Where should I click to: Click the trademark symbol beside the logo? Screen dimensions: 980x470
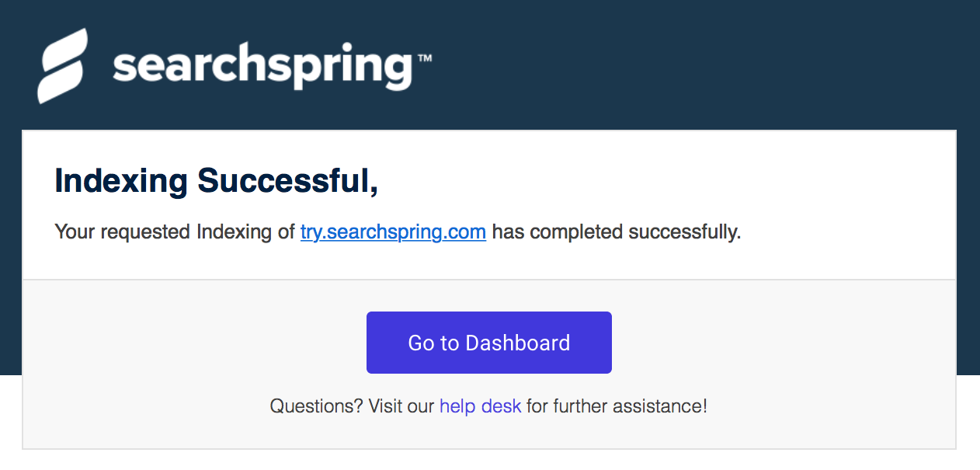click(x=424, y=58)
